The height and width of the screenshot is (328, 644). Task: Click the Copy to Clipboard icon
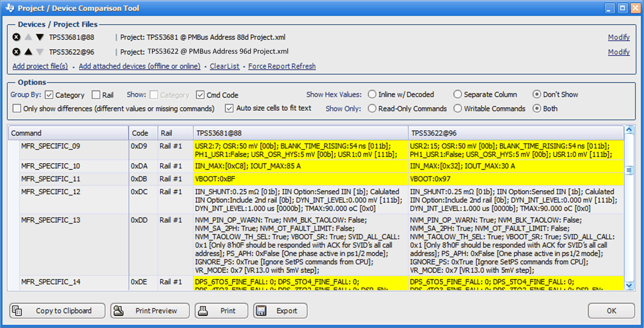point(17,311)
